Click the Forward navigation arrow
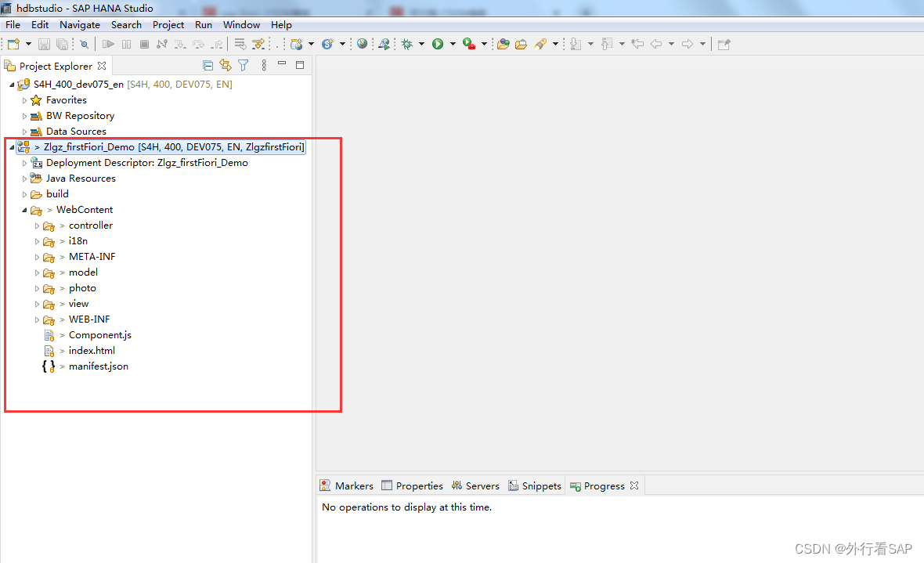Screen dimensions: 924x563 coord(687,44)
